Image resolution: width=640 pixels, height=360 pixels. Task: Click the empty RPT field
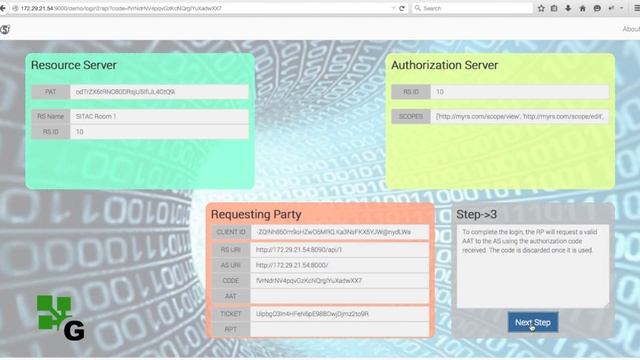click(x=340, y=329)
